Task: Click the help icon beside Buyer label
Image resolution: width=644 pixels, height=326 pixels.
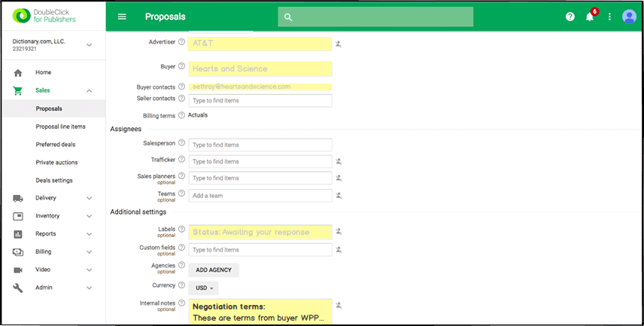Action: coord(181,66)
